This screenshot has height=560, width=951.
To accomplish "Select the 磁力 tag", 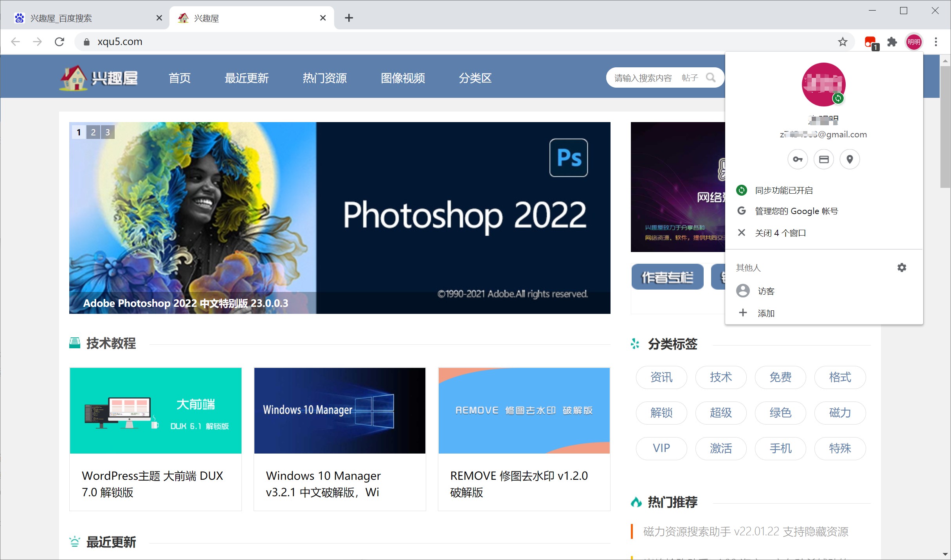I will coord(840,413).
